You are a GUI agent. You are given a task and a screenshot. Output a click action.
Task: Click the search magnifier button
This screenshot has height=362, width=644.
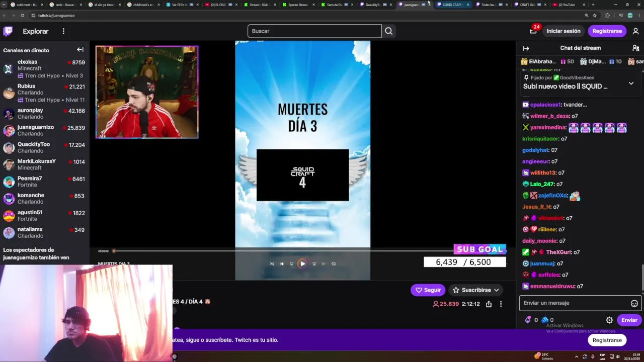click(x=388, y=31)
